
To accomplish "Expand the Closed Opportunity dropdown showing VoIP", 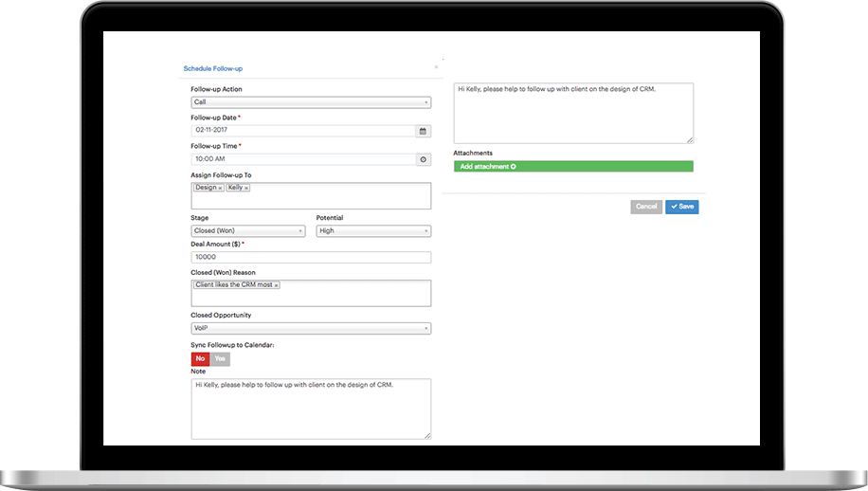I will [x=311, y=329].
